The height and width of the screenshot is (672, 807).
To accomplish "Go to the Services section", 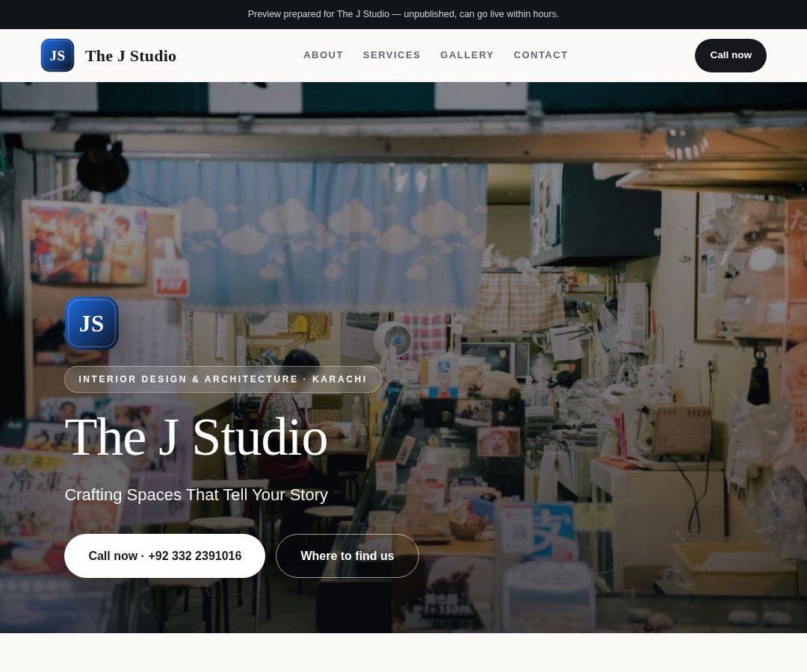I will pos(392,55).
